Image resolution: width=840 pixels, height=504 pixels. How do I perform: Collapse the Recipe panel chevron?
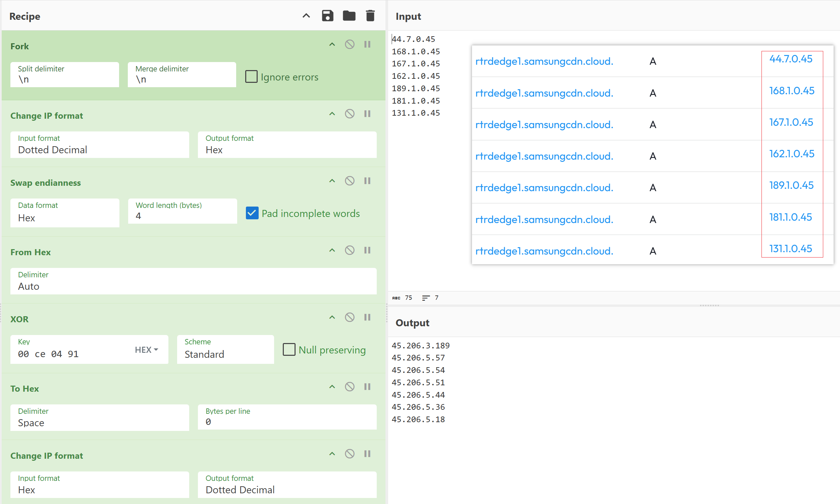[x=306, y=16]
